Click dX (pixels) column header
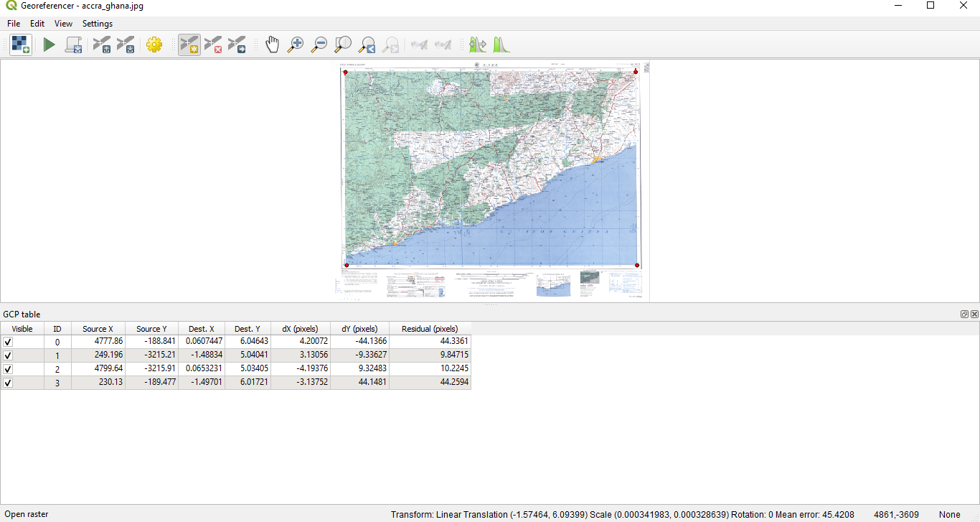980x522 pixels. tap(301, 329)
